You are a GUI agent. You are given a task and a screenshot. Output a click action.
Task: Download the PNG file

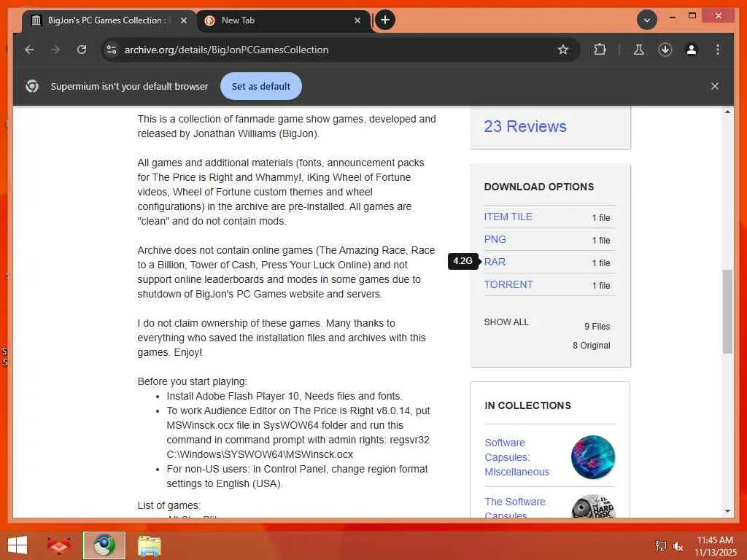click(x=495, y=239)
